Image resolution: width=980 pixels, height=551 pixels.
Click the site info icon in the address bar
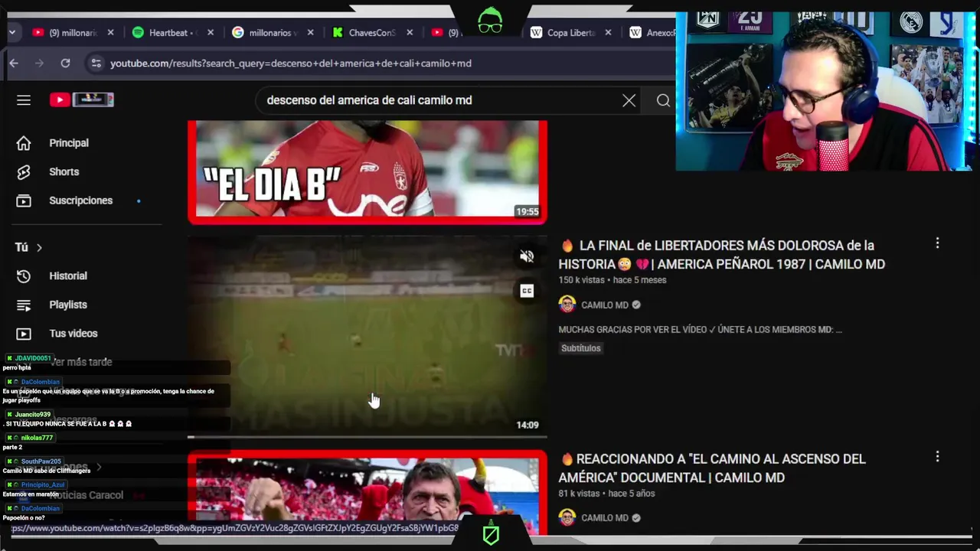click(96, 64)
